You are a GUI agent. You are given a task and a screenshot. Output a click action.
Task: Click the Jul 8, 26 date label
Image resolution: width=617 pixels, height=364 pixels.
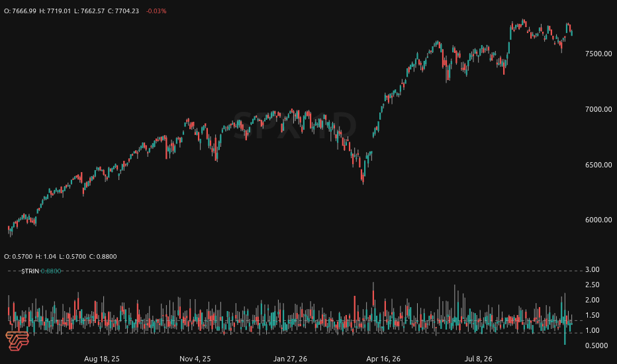pos(478,359)
